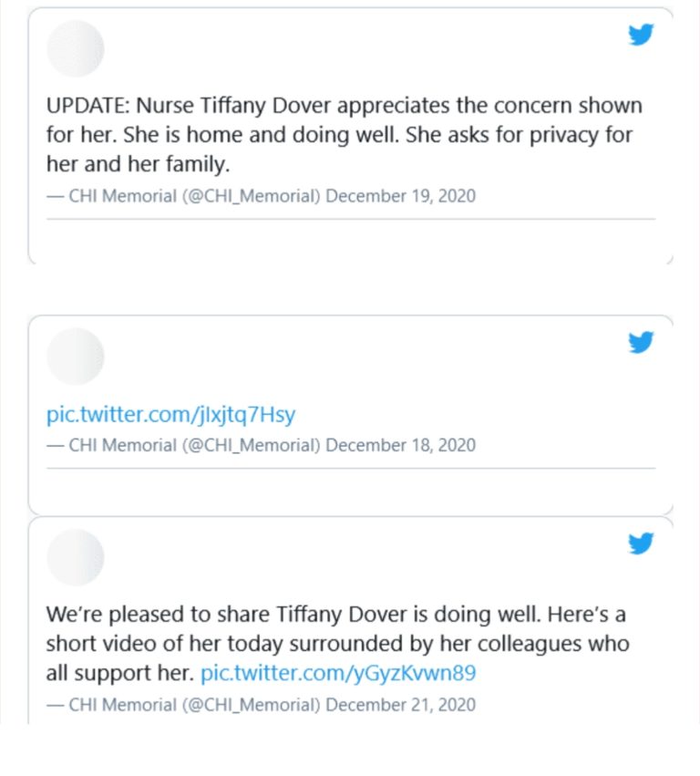
Task: Open pic.twitter.com/jlxjtq7Hsy link
Action: point(170,415)
